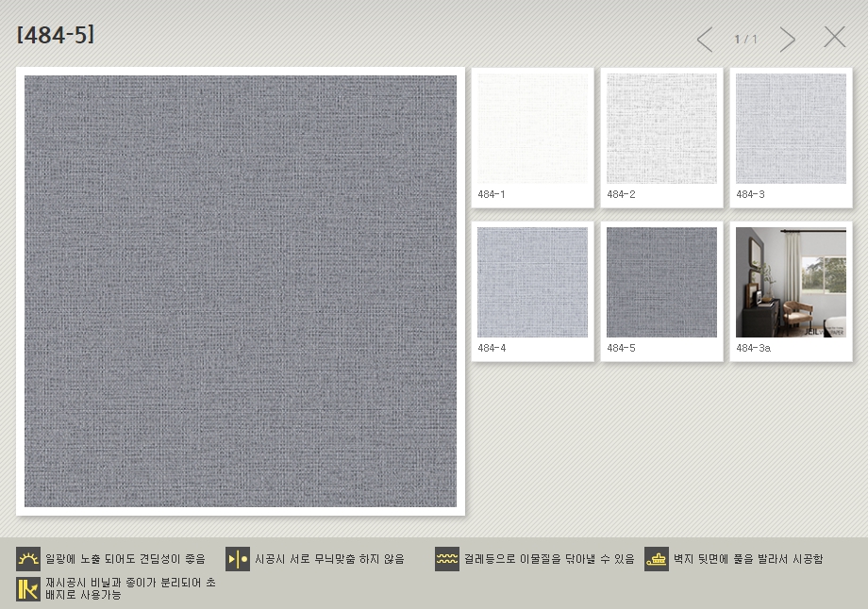Go to previous page with left arrow

pos(705,40)
